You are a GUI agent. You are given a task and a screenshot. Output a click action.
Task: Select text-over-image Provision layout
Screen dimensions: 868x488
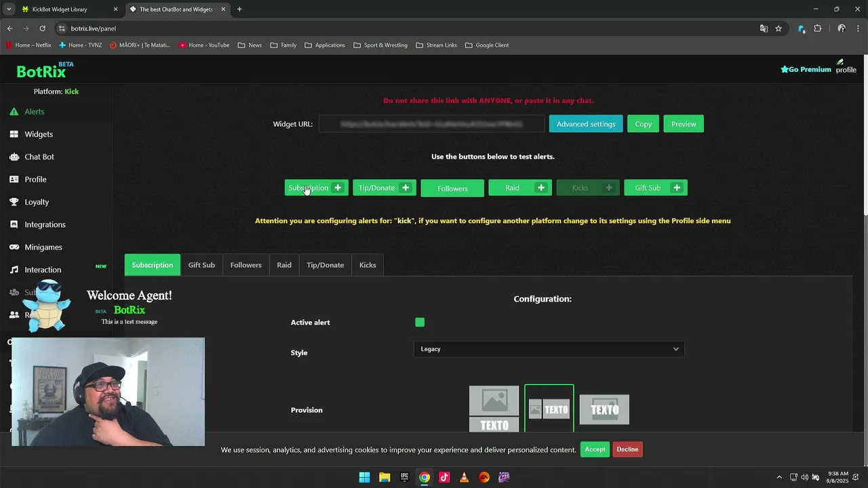click(x=604, y=409)
